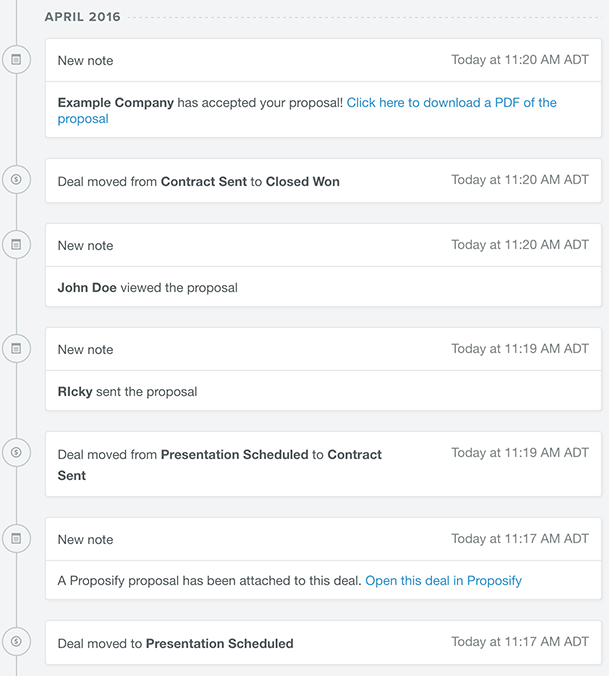Screen dimensions: 609x676
Task: Click 'New note' header at 11:19 AM
Action: coord(323,349)
